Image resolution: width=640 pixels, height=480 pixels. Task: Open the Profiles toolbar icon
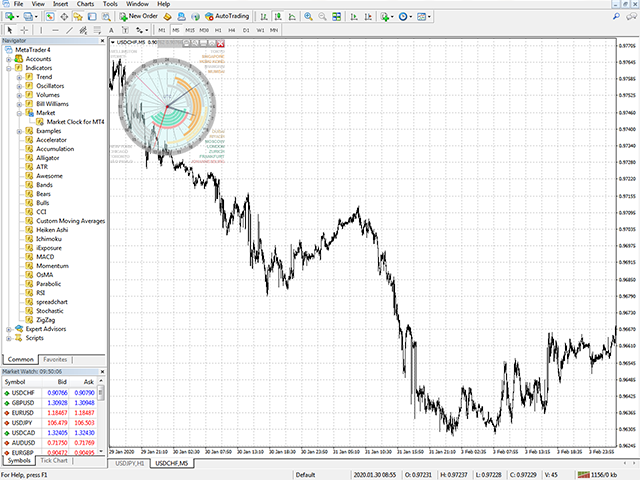[28, 16]
